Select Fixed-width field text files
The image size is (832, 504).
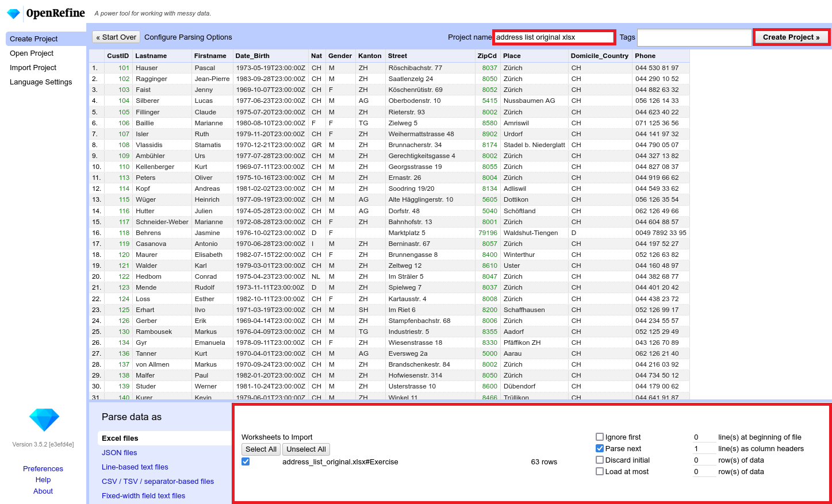[143, 495]
